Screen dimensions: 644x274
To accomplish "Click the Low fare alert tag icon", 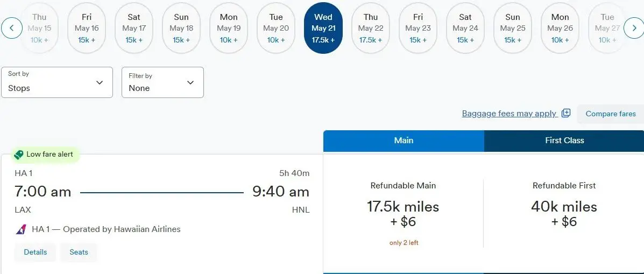I will 19,154.
